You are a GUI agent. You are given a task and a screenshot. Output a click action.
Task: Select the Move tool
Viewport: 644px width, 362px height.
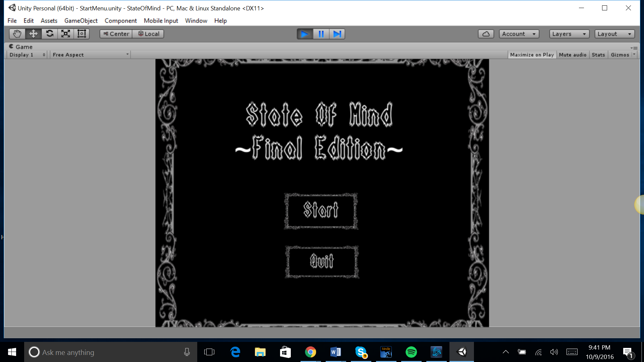point(33,34)
